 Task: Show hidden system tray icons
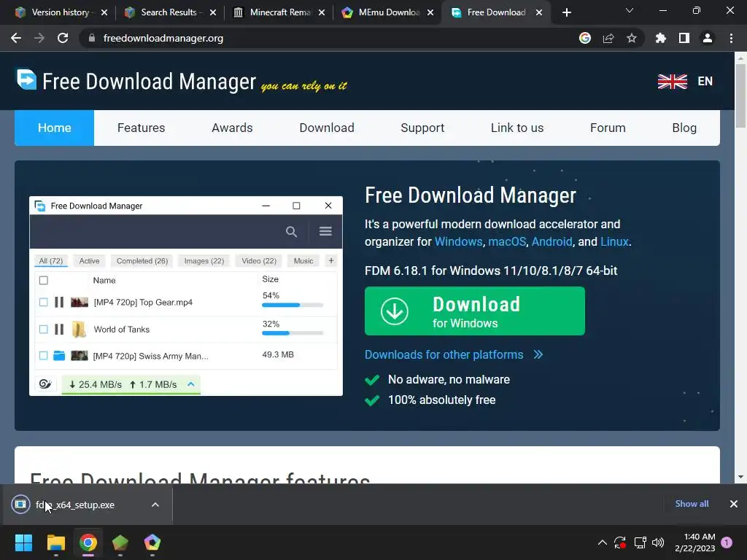(602, 542)
